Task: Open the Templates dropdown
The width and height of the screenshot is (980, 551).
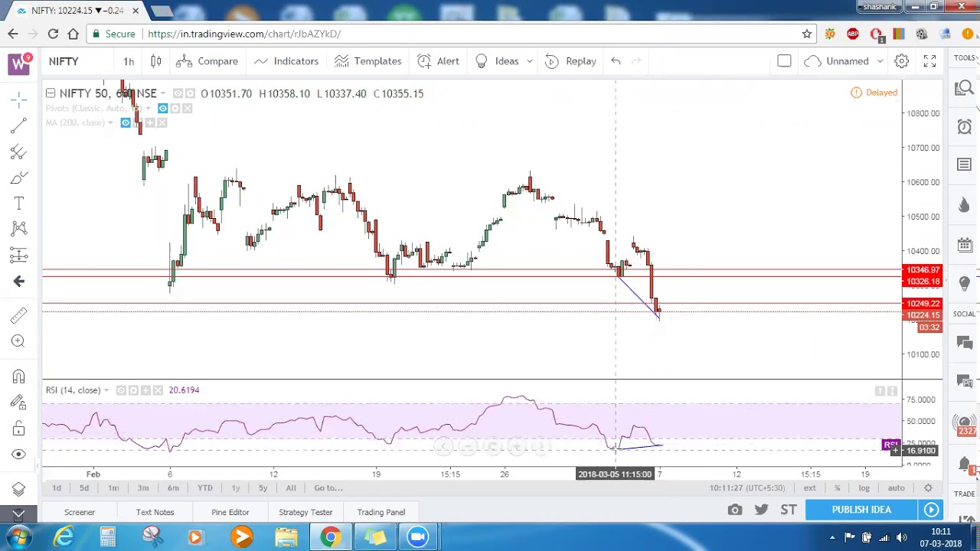Action: [367, 61]
